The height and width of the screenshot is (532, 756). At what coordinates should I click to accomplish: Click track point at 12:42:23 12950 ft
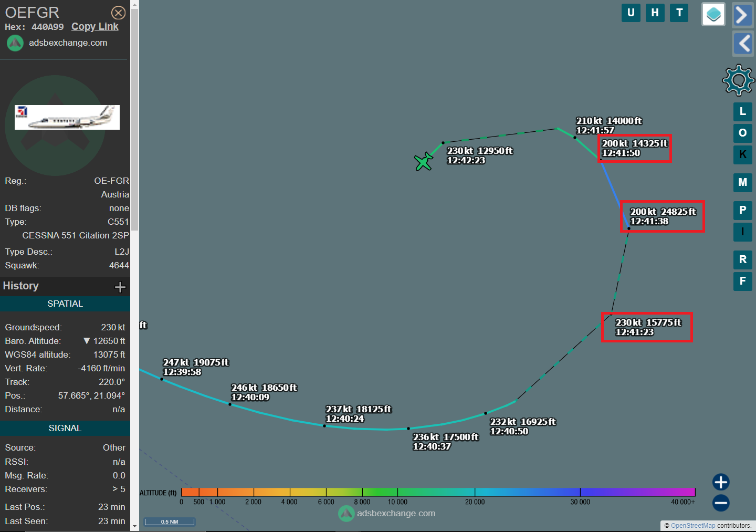coord(443,143)
